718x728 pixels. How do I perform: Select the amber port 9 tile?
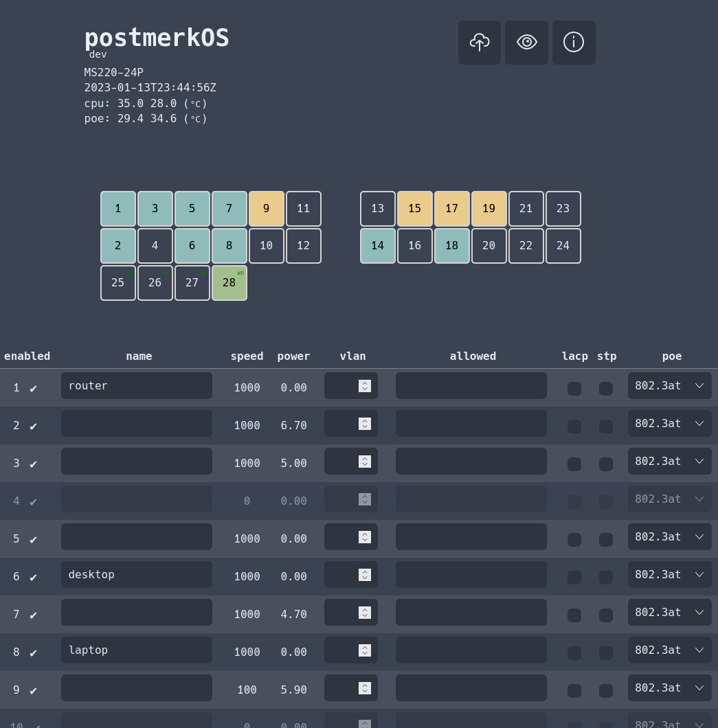tap(267, 209)
